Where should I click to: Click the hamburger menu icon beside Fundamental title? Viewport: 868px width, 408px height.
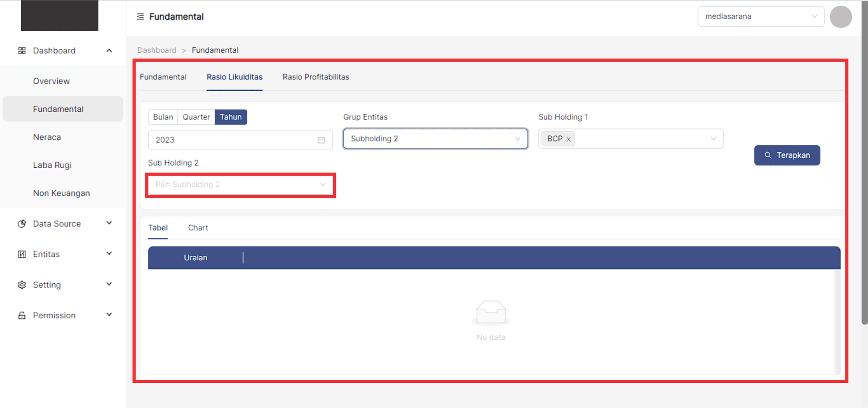click(x=140, y=17)
